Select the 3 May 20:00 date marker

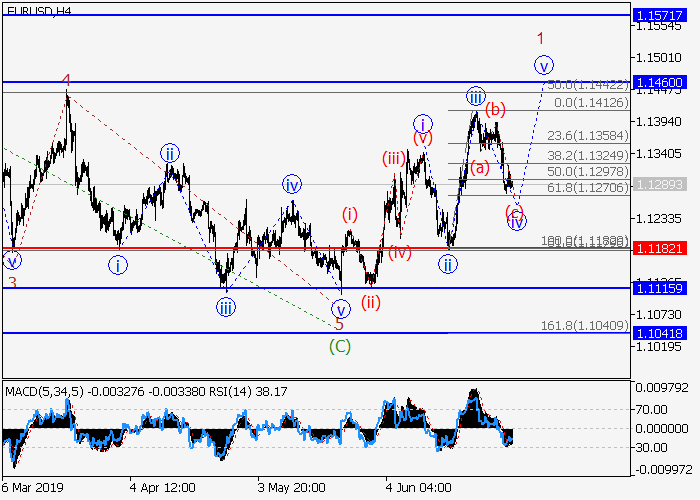[x=289, y=489]
